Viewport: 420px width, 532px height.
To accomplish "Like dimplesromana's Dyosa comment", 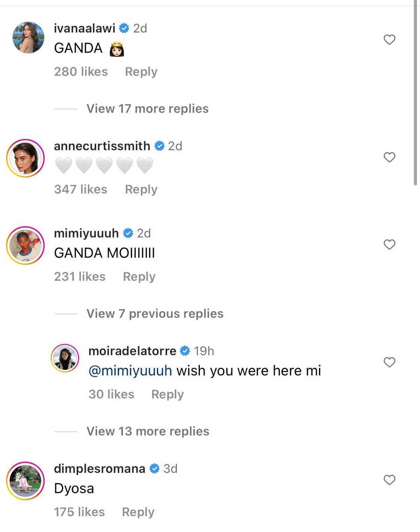I will pos(389,480).
